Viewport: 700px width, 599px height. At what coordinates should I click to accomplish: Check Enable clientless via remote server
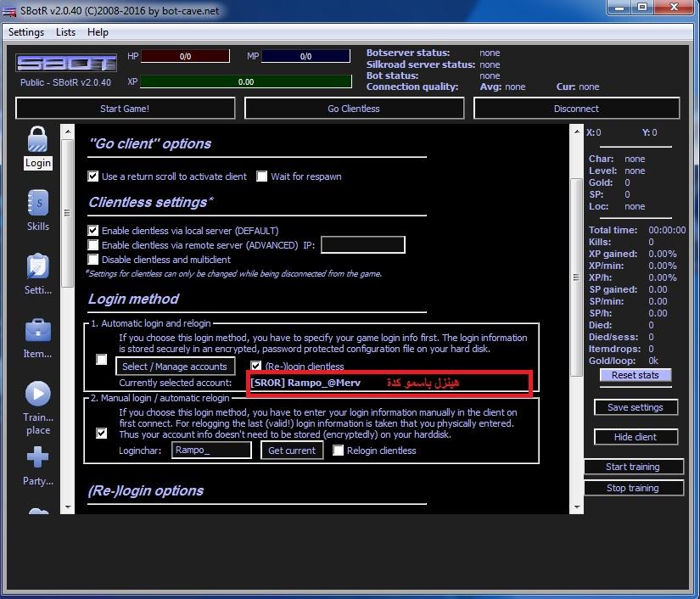[x=92, y=244]
